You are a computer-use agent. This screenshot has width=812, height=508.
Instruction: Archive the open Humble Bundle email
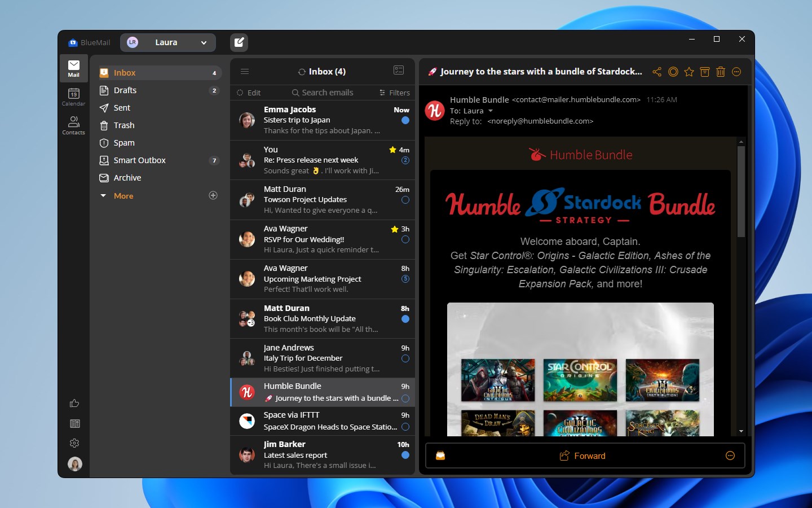click(704, 72)
